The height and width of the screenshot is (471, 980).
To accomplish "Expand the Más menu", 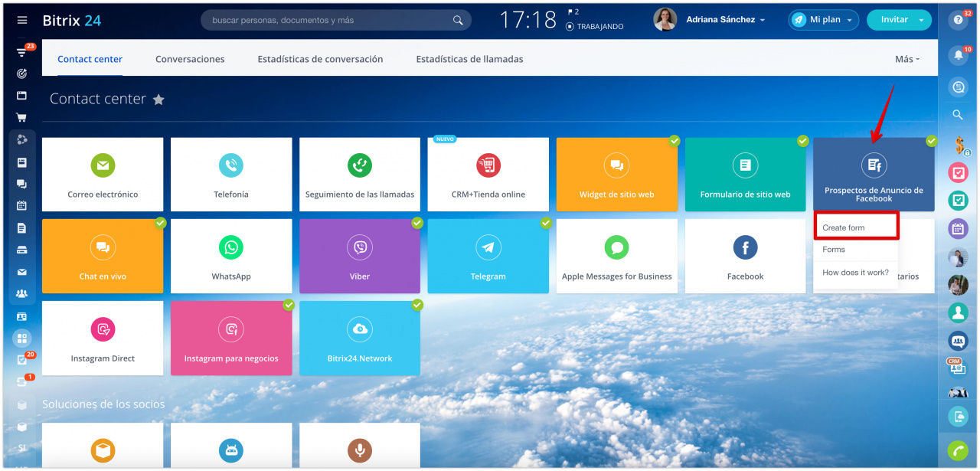I will (x=907, y=59).
